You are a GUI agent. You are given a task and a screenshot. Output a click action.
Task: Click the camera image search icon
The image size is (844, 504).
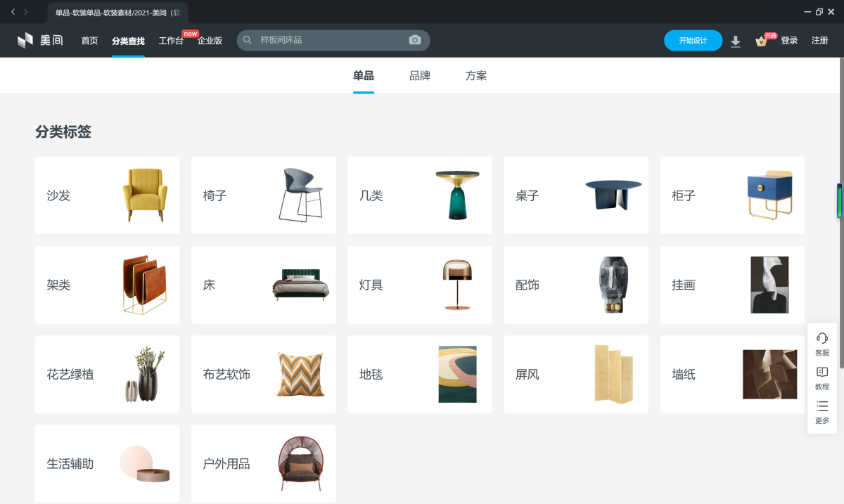click(415, 40)
